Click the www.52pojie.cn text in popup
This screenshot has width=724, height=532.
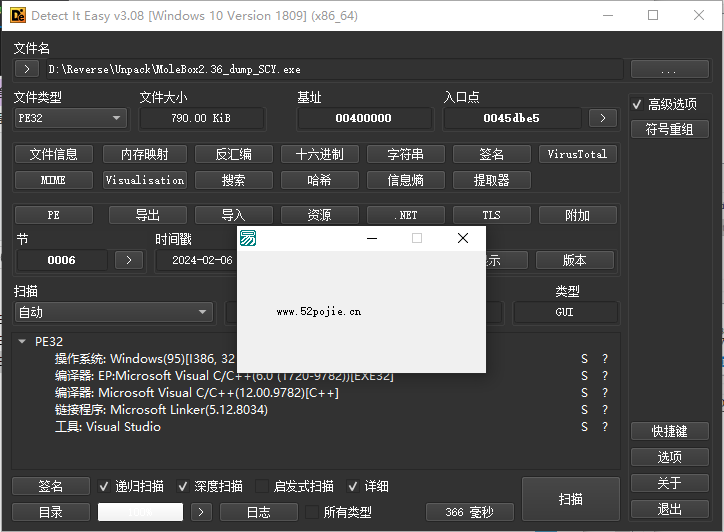tap(319, 312)
